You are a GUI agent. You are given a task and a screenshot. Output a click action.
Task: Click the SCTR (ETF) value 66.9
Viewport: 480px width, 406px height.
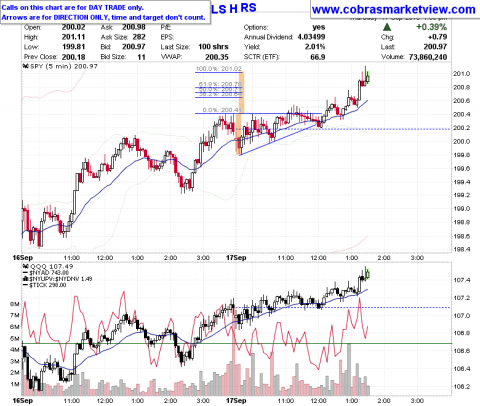[318, 57]
